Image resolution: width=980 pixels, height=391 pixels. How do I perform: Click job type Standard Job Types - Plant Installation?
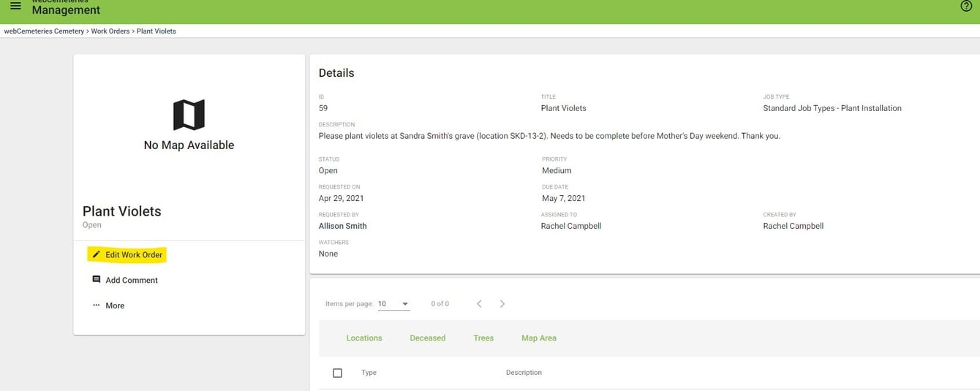pos(832,108)
